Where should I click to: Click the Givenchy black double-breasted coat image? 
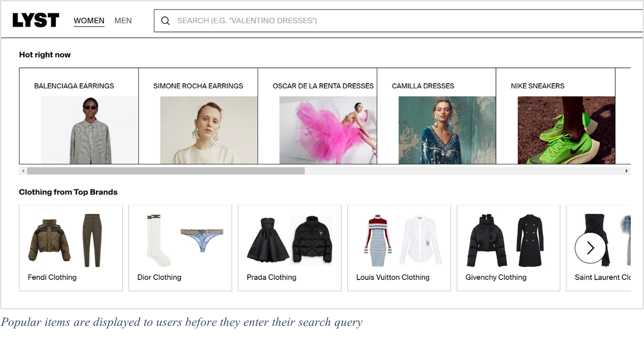530,240
